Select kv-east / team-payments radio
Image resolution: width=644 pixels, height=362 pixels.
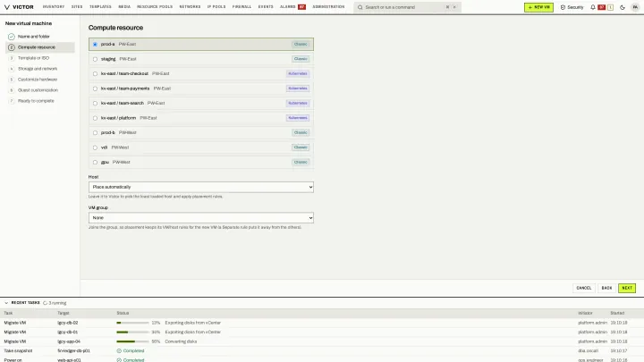click(95, 88)
